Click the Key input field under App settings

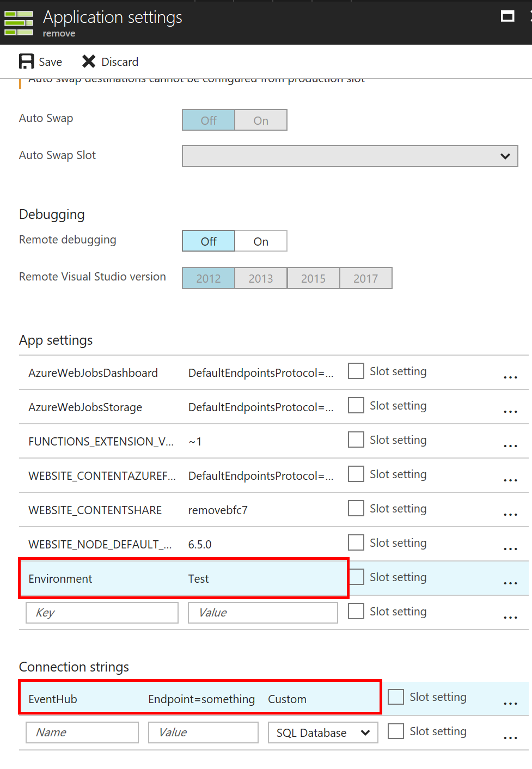point(101,612)
